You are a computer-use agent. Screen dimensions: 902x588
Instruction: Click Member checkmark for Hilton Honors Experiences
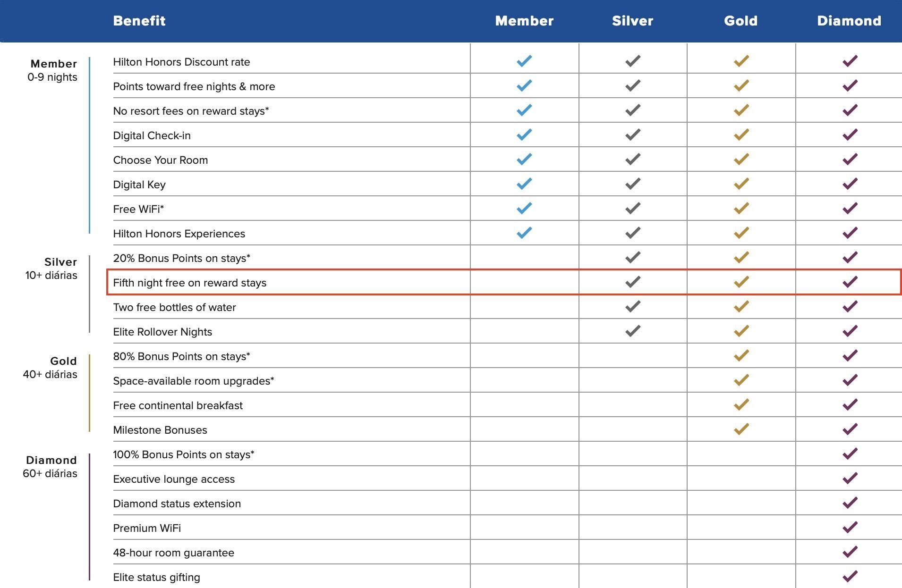524,233
